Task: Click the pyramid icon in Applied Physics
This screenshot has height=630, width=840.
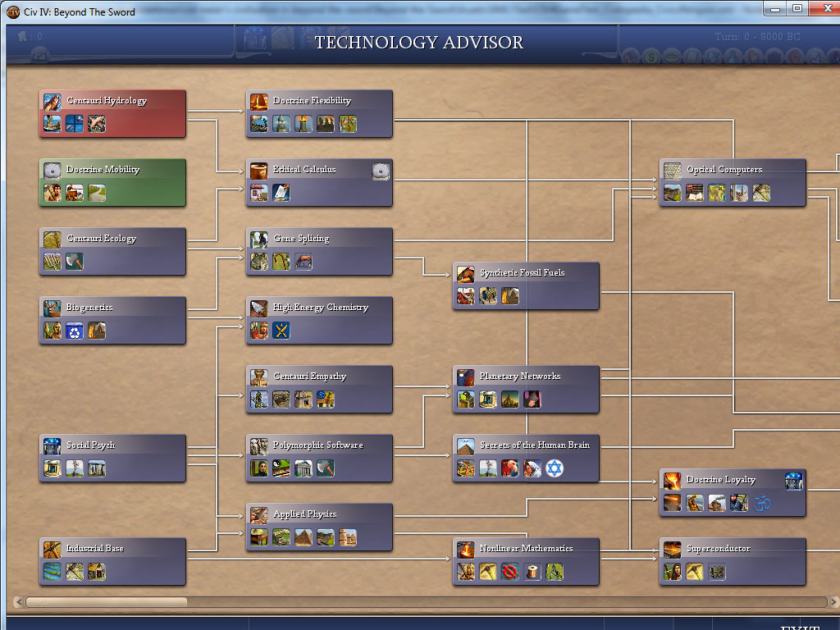Action: point(304,537)
